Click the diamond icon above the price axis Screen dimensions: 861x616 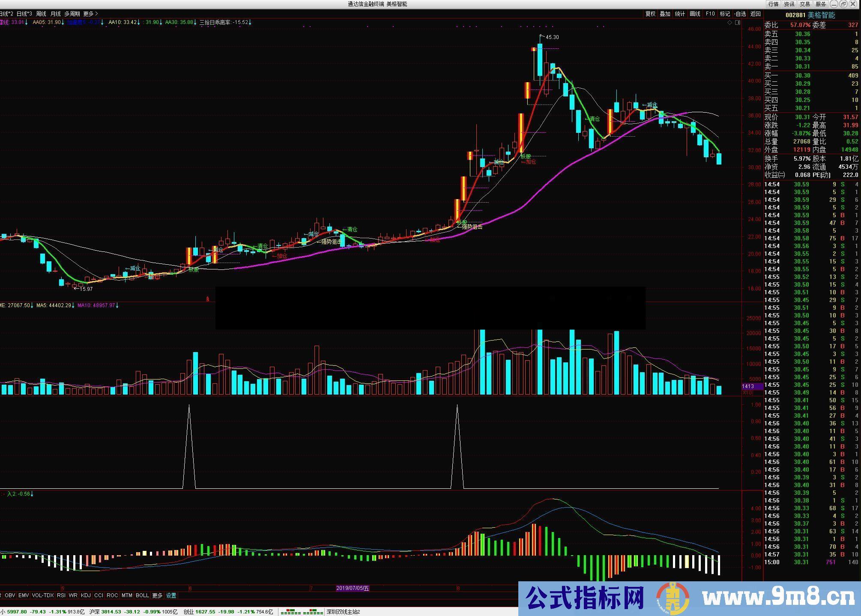coord(729,23)
